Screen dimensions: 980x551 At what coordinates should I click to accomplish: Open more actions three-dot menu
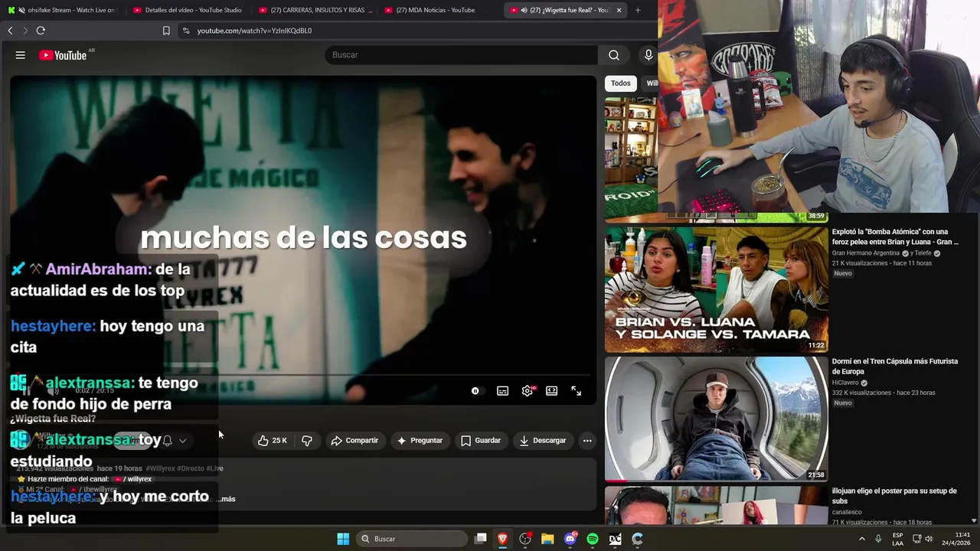tap(587, 441)
